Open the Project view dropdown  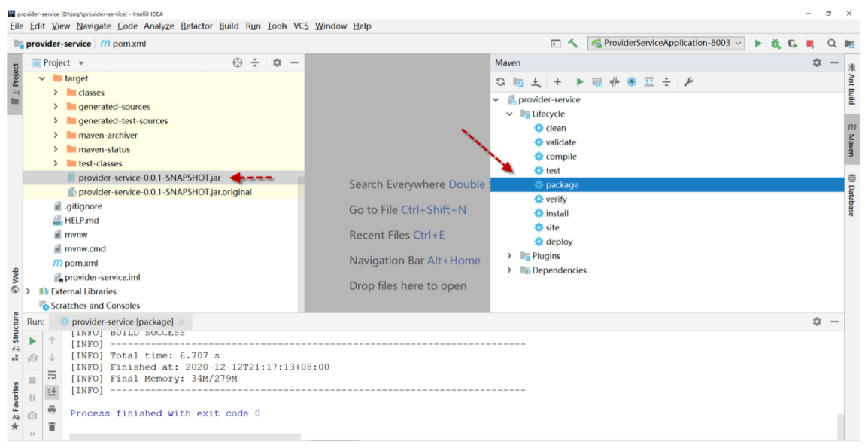pyautogui.click(x=81, y=63)
